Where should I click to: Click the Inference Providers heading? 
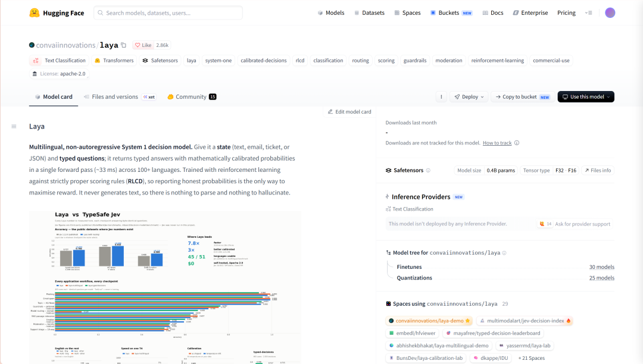pyautogui.click(x=421, y=197)
